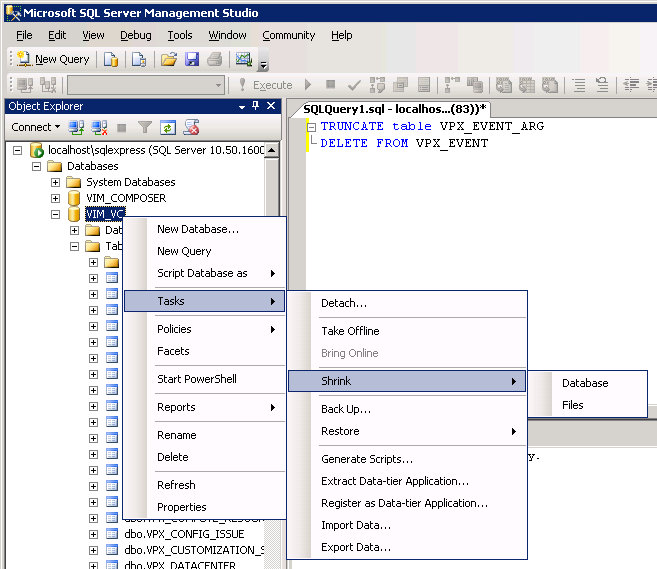Collapse the localhost\sqlexpress server node
Viewport: 657px width, 569px height.
17,150
